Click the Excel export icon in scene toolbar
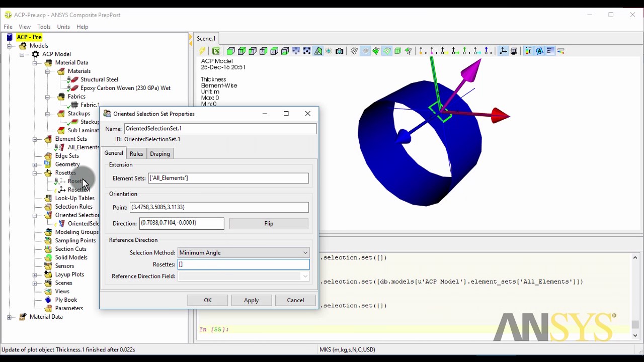Viewport: 644px width, 362px height. pyautogui.click(x=216, y=51)
